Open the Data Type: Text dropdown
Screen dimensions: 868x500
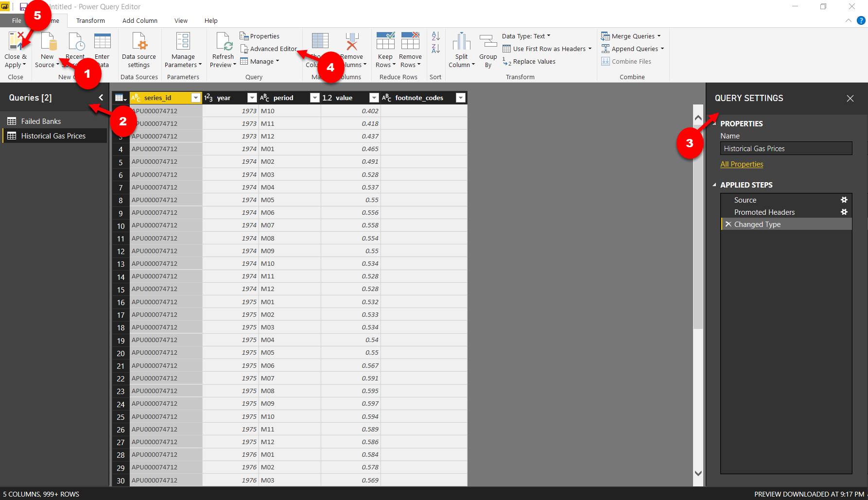coord(526,35)
